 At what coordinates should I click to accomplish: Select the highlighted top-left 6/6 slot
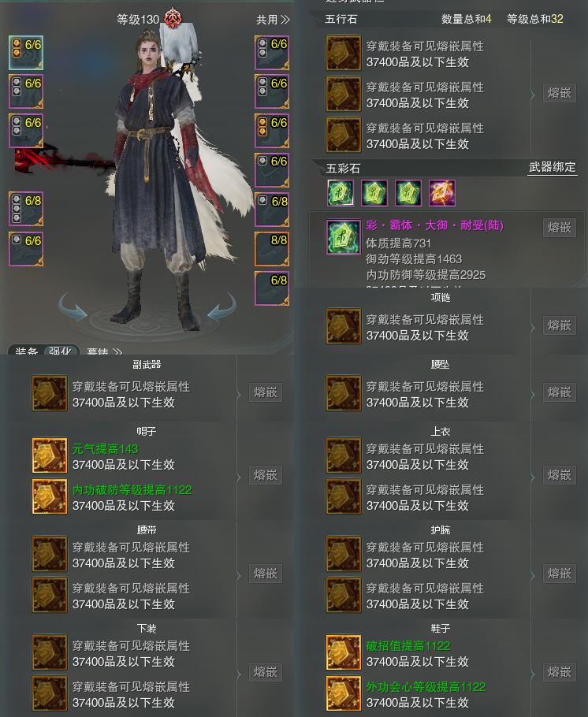(26, 53)
